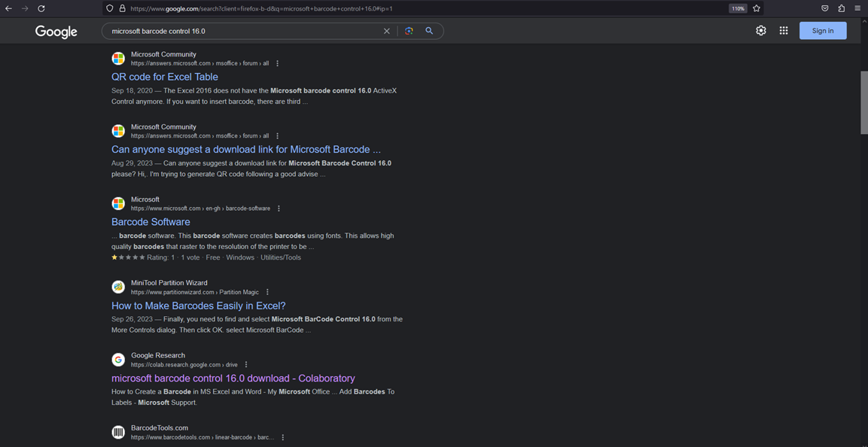Open Firefox application hamburger menu
Viewport: 868px width, 447px height.
pos(857,8)
